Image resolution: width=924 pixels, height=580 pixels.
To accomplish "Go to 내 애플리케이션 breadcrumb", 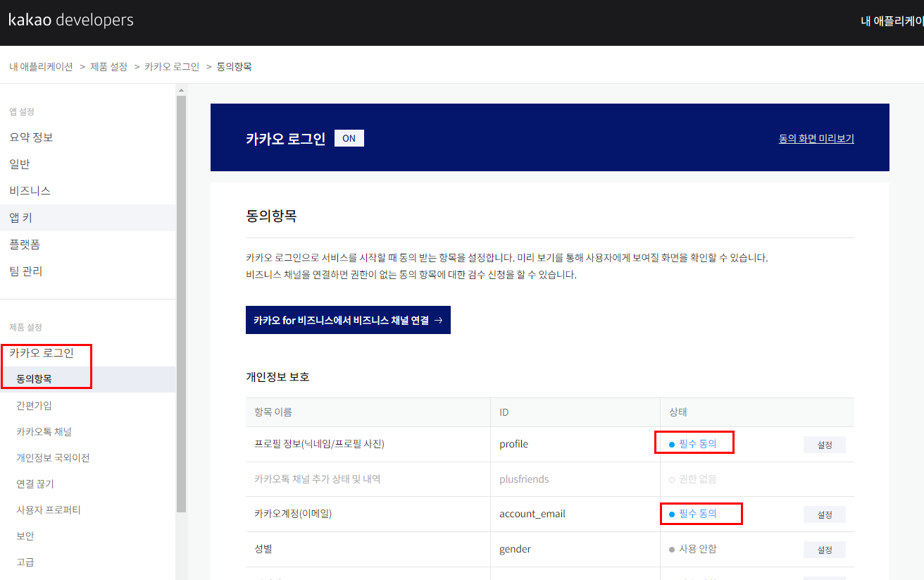I will [x=41, y=66].
